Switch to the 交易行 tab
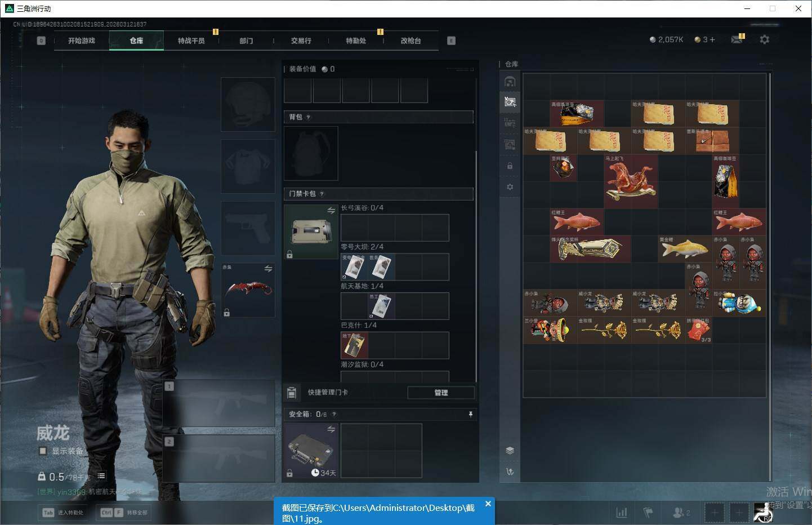Image resolution: width=812 pixels, height=525 pixels. [x=301, y=41]
